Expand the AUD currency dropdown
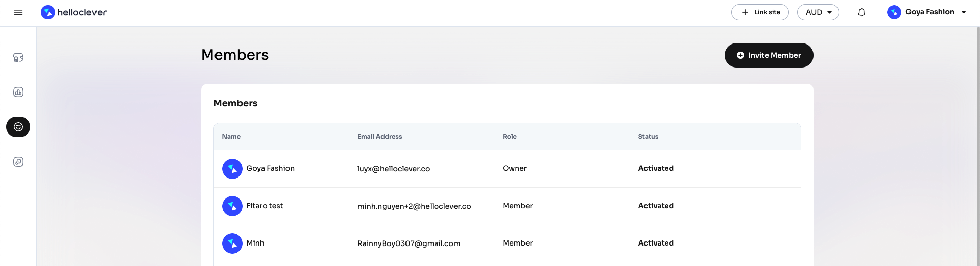980x266 pixels. [x=818, y=12]
